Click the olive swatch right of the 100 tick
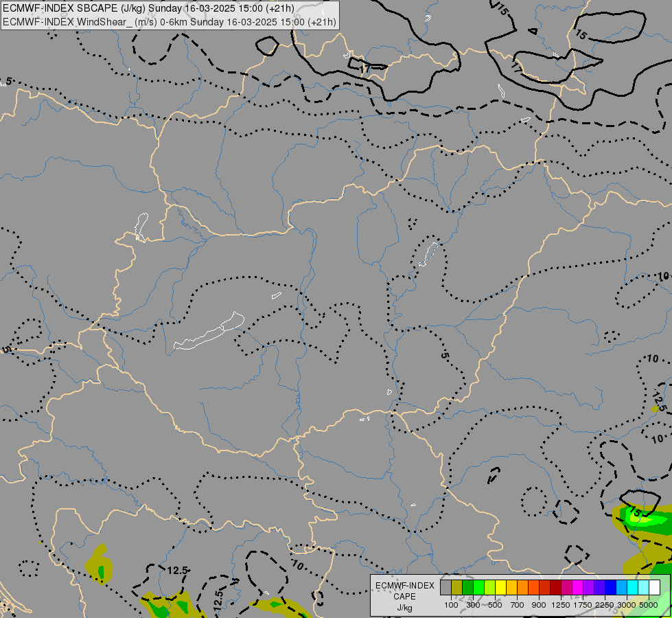The width and height of the screenshot is (672, 618). (x=457, y=588)
